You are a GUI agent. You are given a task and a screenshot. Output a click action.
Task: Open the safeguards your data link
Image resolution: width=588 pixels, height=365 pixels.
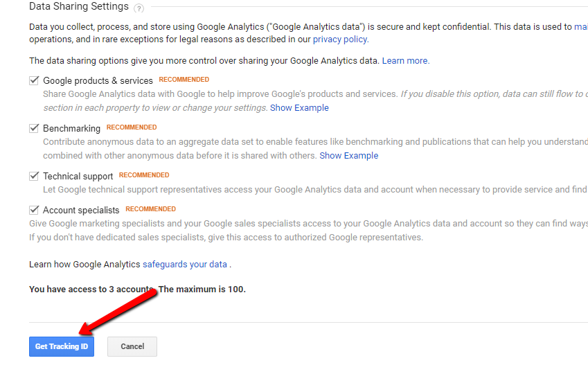click(185, 265)
